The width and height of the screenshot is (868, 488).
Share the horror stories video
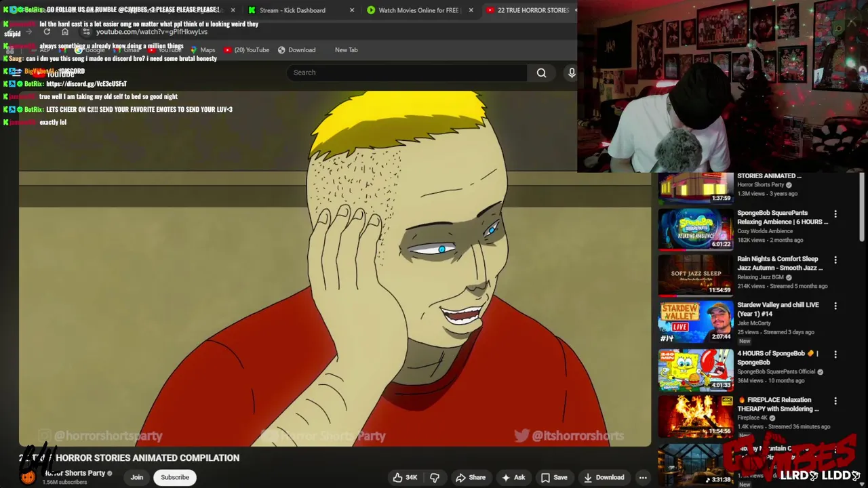[471, 477]
